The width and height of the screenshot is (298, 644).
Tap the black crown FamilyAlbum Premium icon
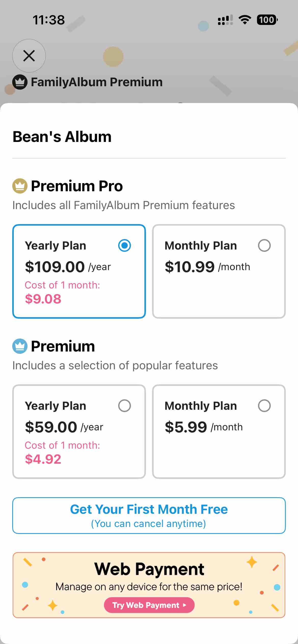[20, 82]
